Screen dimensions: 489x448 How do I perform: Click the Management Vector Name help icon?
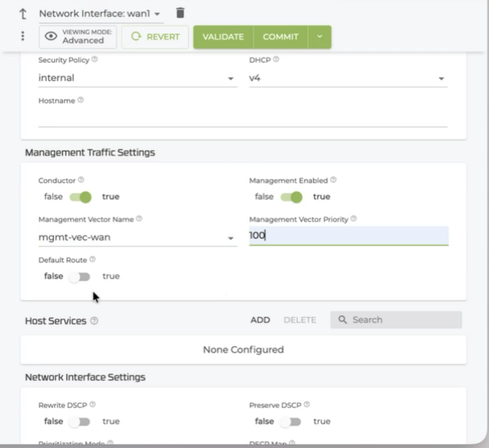pyautogui.click(x=139, y=219)
